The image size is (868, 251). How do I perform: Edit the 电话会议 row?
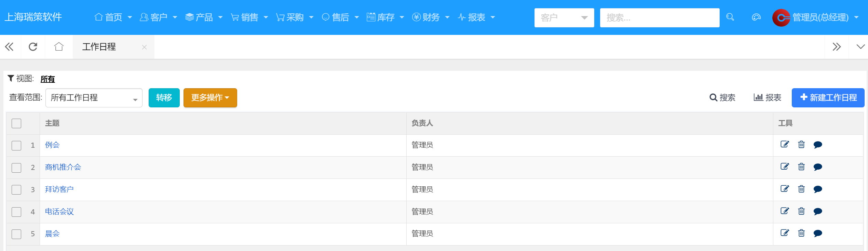(x=785, y=211)
